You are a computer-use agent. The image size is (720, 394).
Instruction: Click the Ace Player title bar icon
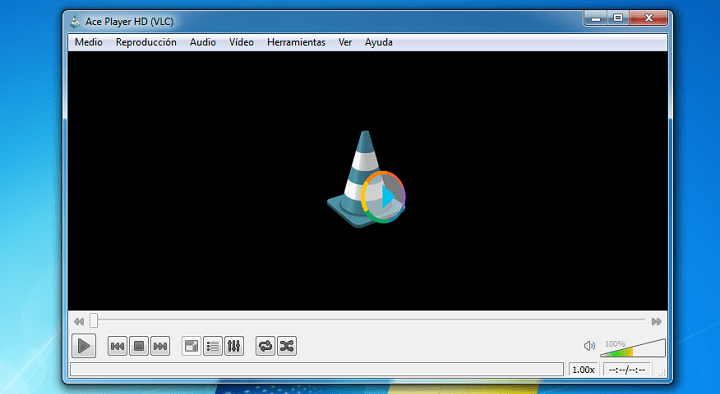[75, 22]
